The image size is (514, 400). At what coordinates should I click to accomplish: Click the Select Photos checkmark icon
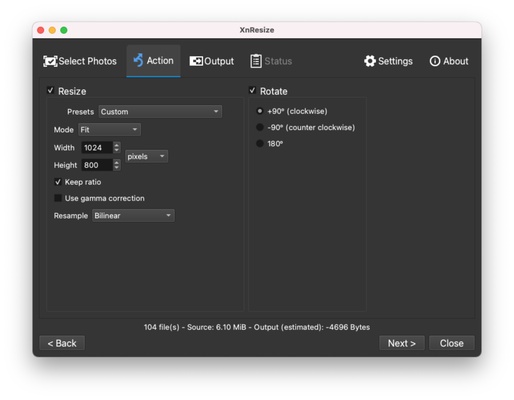pos(50,61)
